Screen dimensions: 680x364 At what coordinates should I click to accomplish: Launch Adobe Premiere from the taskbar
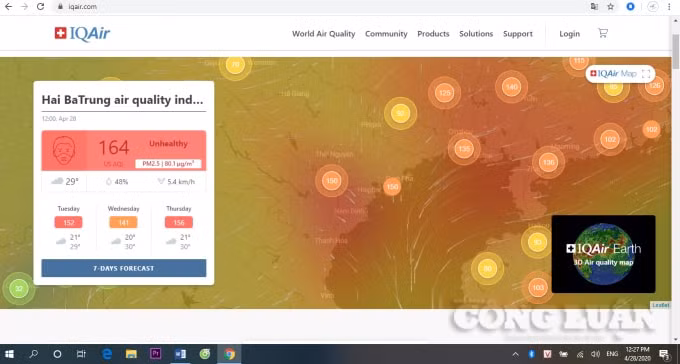click(156, 354)
